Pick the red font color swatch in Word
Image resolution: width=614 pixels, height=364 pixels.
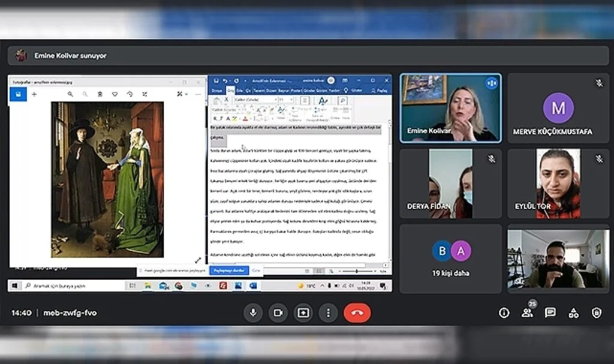point(245,118)
